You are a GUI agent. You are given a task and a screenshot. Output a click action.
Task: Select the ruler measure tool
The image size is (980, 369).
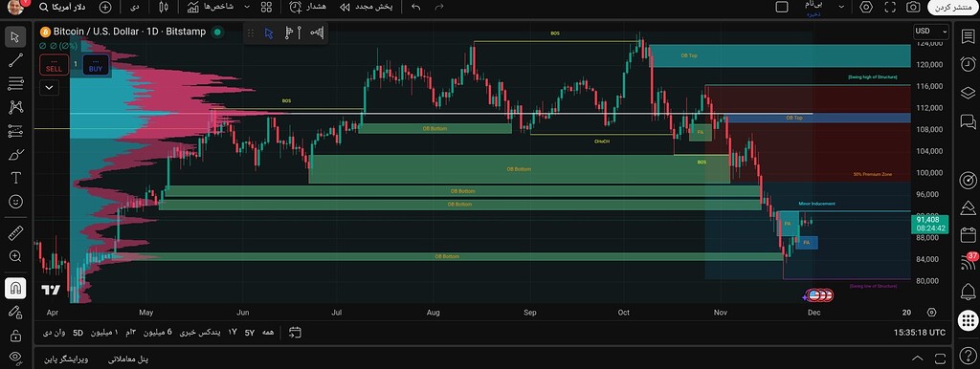pyautogui.click(x=15, y=233)
